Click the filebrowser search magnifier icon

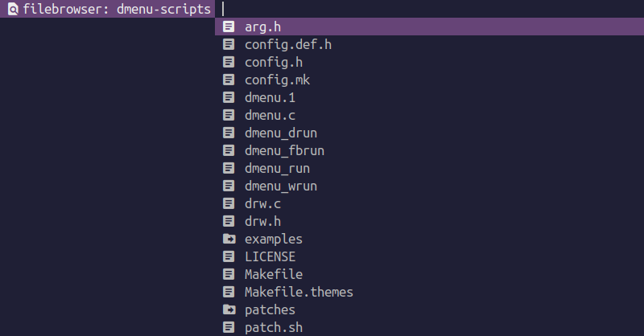coord(13,9)
